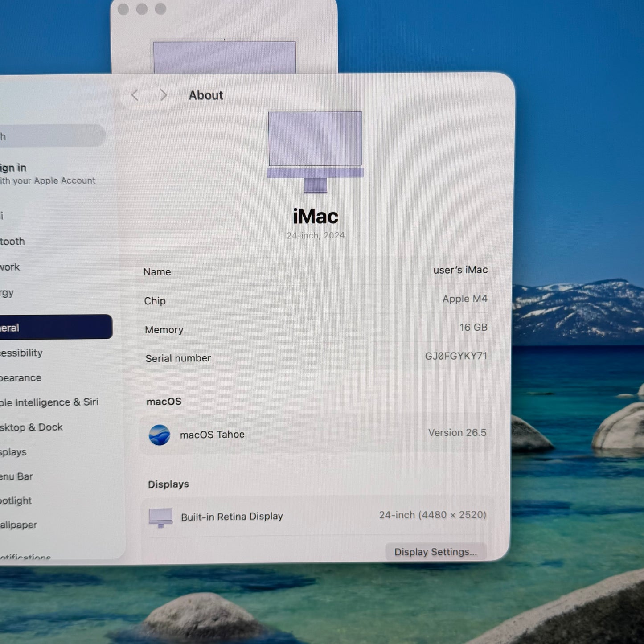This screenshot has width=644, height=644.
Task: Click Sign in with your Apple Account
Action: click(48, 174)
